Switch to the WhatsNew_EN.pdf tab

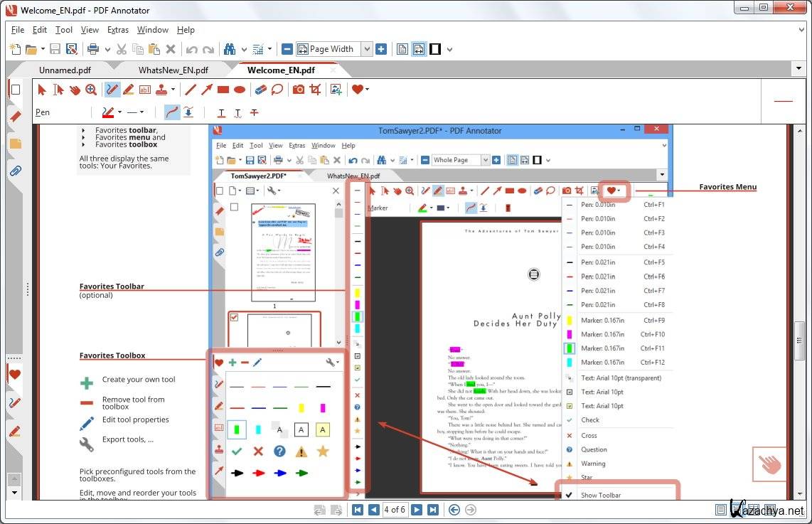point(173,70)
